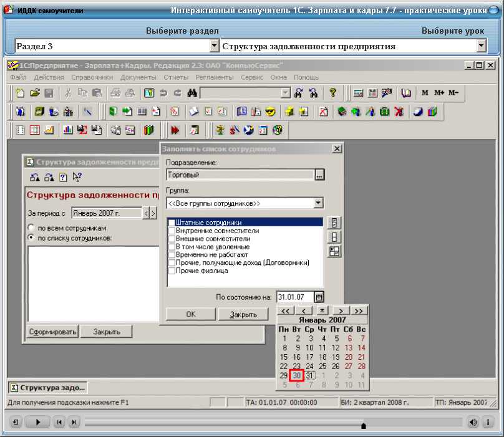
Task: Click the open book icon in toolbar
Action: click(406, 93)
